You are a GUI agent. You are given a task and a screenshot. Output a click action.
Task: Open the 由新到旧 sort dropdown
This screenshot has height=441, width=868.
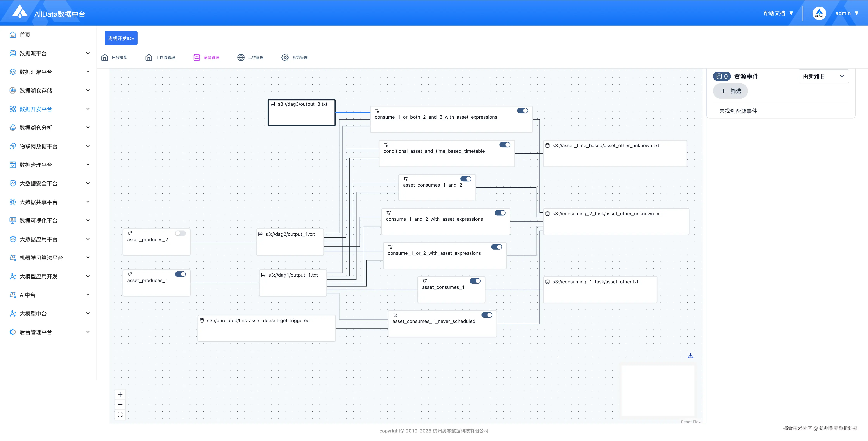pyautogui.click(x=823, y=76)
